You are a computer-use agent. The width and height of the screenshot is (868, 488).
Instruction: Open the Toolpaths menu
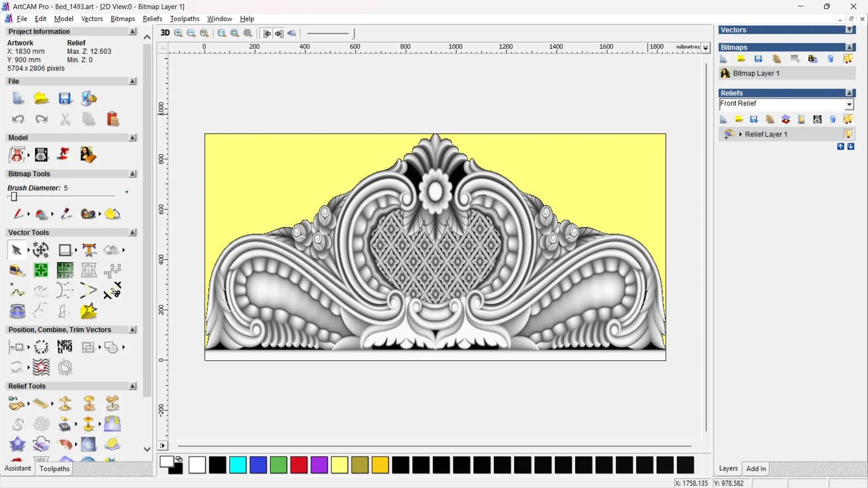click(x=184, y=19)
